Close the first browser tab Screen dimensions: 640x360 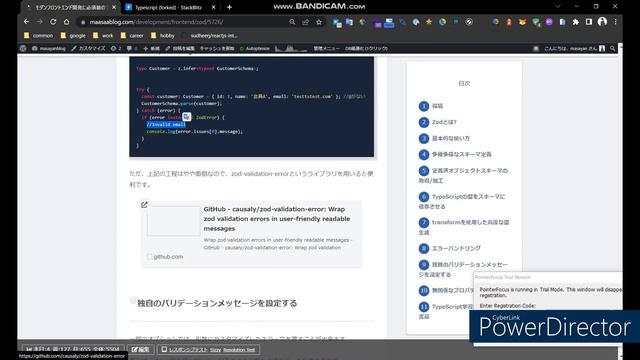click(x=114, y=7)
